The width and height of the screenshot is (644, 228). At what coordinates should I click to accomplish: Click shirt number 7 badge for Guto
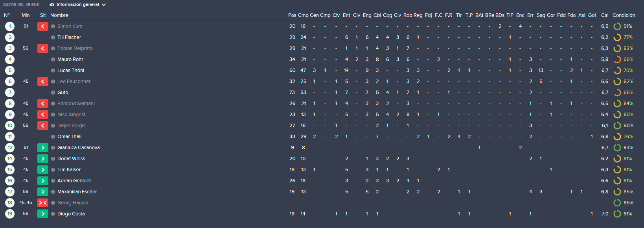click(x=10, y=93)
